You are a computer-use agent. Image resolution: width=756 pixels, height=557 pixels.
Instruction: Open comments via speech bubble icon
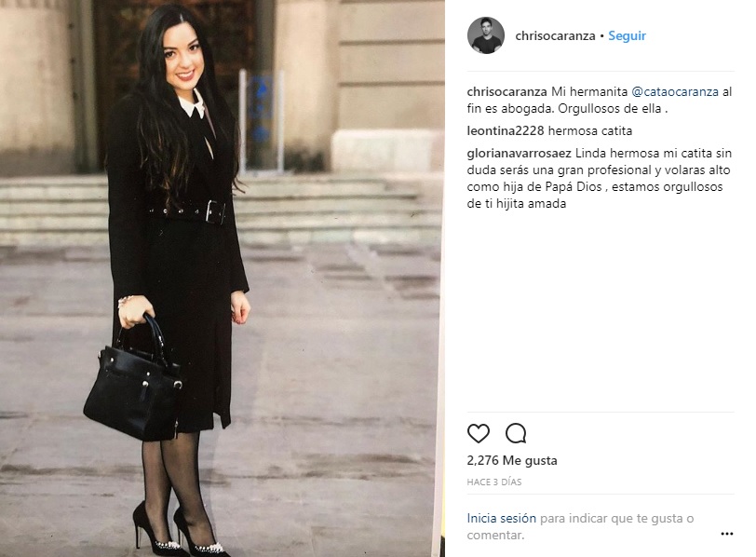point(516,433)
